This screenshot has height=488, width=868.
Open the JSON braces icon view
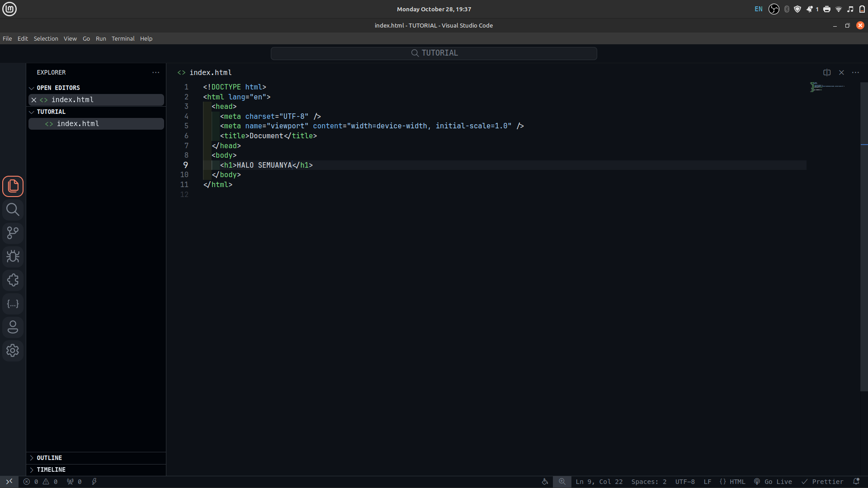point(13,304)
